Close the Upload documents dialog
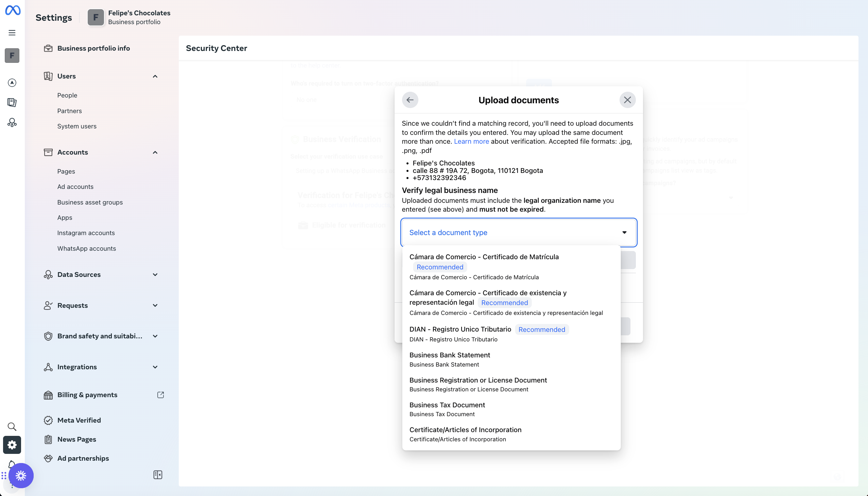 627,100
